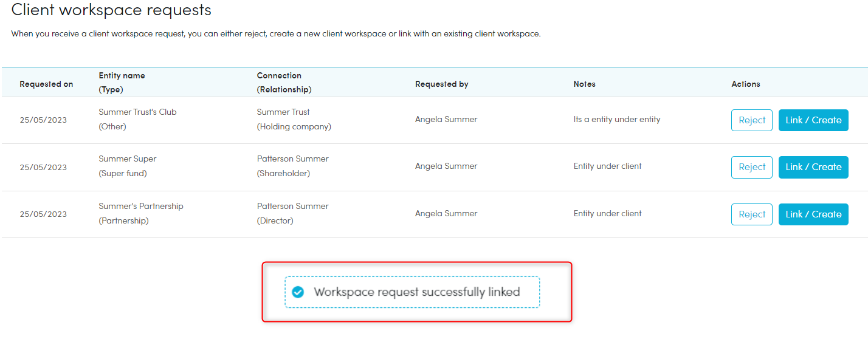Click the blue checkmark success icon
The image size is (868, 345).
(x=298, y=292)
